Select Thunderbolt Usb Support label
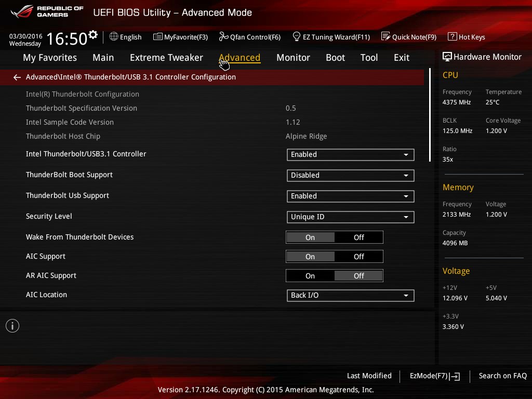 68,196
